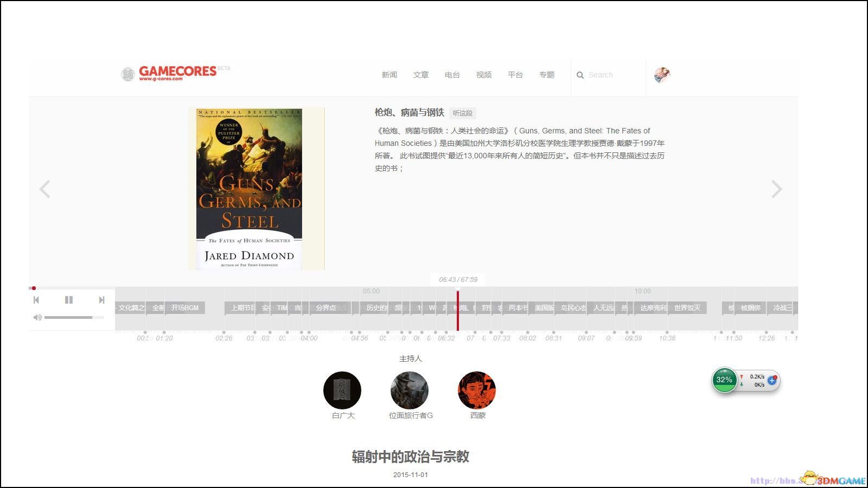The width and height of the screenshot is (868, 488).
Task: Pause the podcast playback
Action: tap(69, 300)
